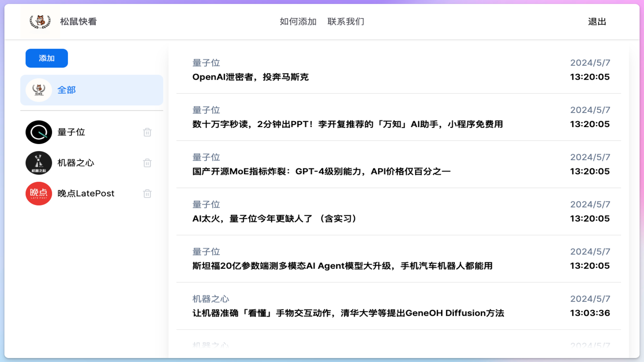Image resolution: width=644 pixels, height=362 pixels.
Task: Click the red 晚点 LatePost avatar
Action: point(39,193)
